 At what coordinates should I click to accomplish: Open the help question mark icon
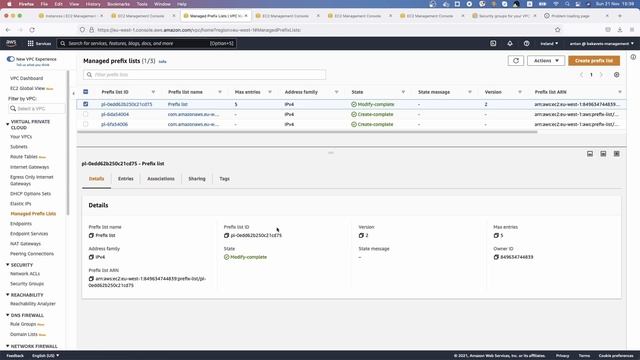(x=527, y=43)
